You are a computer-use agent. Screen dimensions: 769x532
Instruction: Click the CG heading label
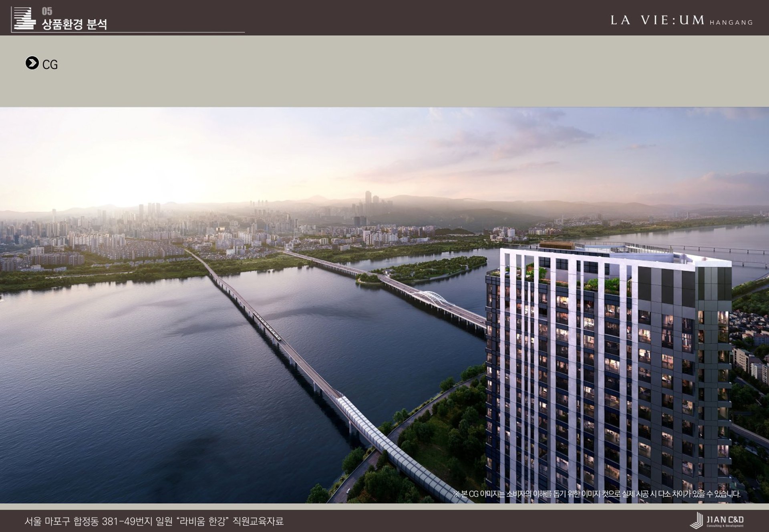click(50, 64)
